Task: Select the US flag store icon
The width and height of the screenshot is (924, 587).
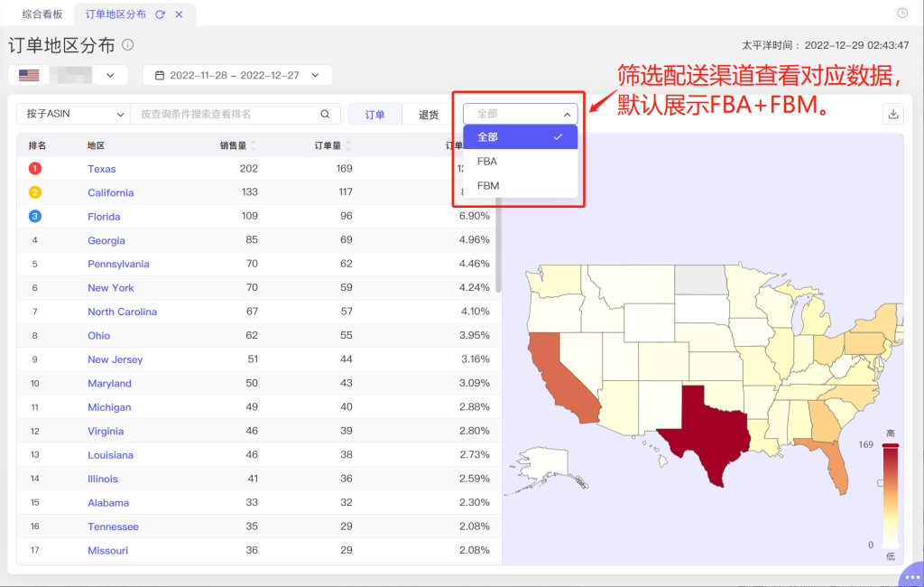Action: click(x=29, y=76)
